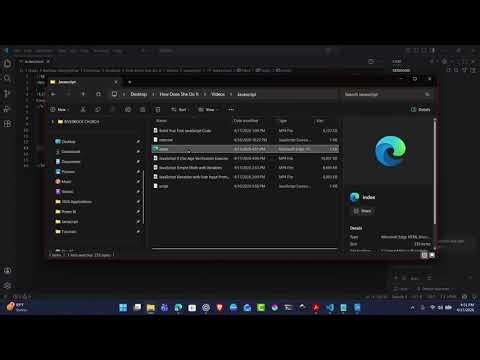480x360 pixels.
Task: Sort files by Size column header
Action: tap(320, 121)
